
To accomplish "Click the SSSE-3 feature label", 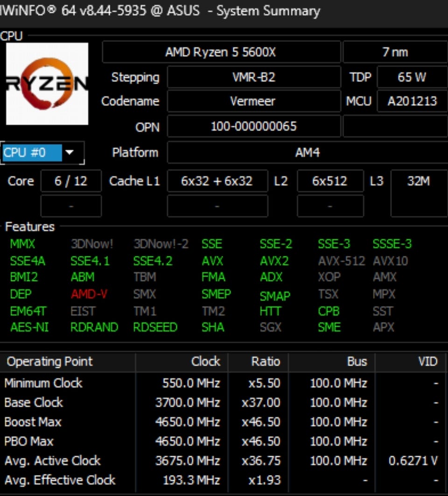I will click(392, 244).
